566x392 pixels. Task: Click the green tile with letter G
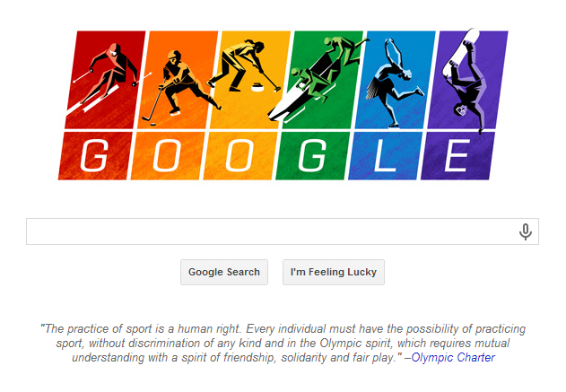pos(313,155)
